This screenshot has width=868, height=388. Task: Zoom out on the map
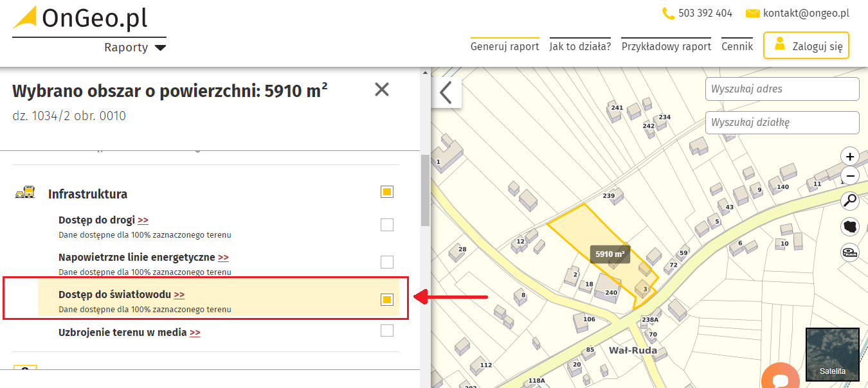pos(850,175)
